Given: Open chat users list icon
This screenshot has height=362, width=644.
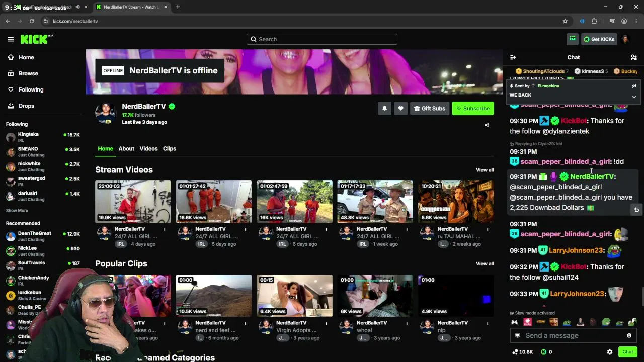Looking at the screenshot, I should click(634, 57).
